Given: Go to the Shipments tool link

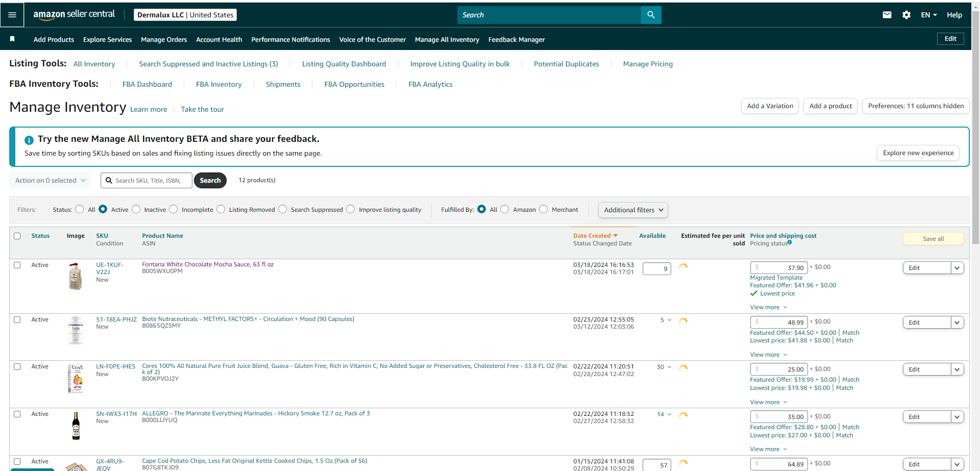Looking at the screenshot, I should (283, 84).
